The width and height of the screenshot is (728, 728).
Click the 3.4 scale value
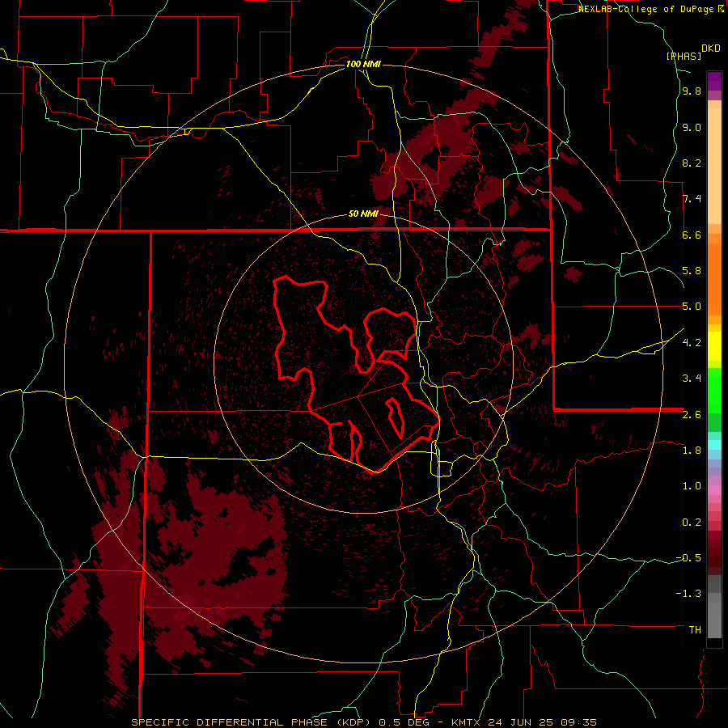tap(692, 379)
